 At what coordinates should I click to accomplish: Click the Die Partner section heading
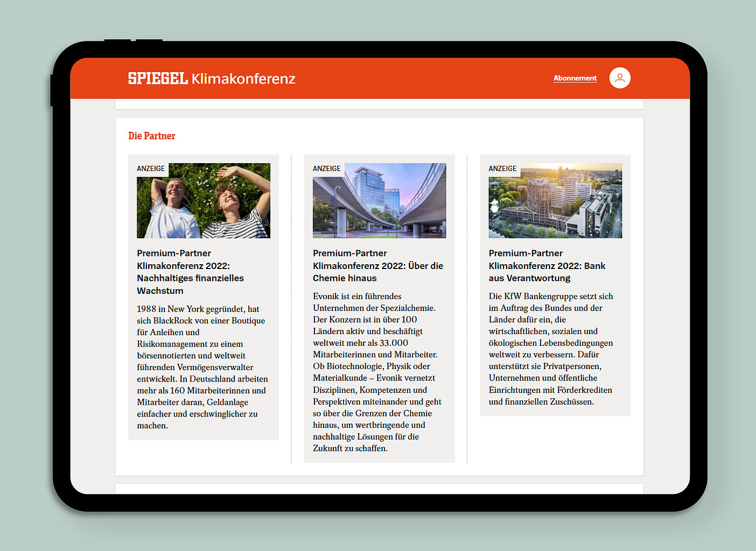point(152,136)
